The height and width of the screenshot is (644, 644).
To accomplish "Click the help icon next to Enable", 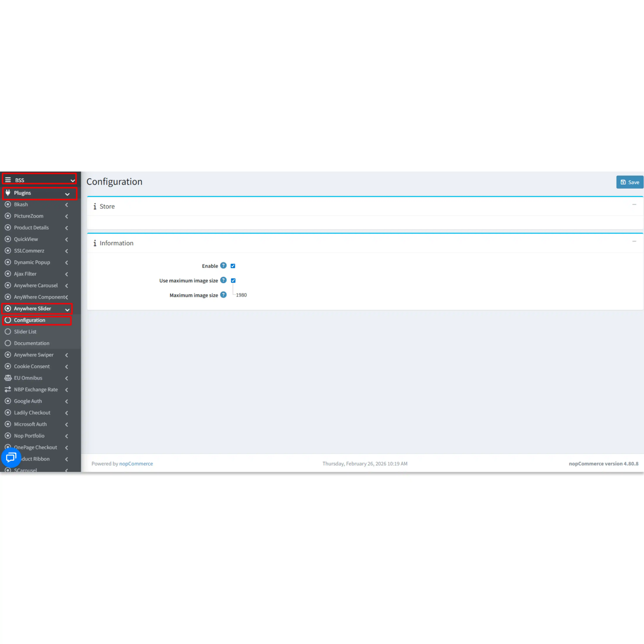I will click(223, 265).
